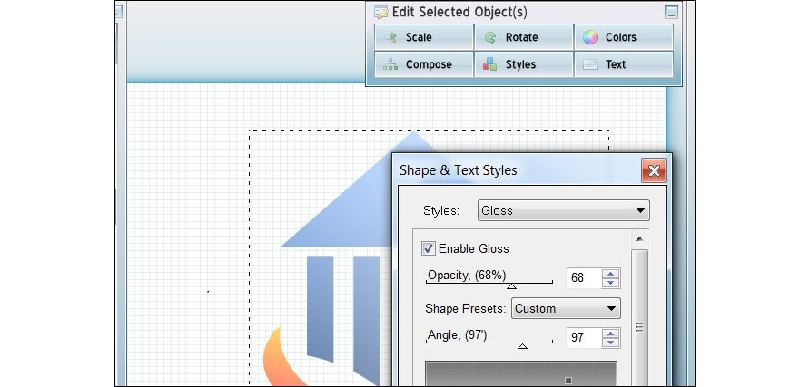Close the Shape & Text Styles dialog
This screenshot has width=800, height=387.
tap(654, 171)
